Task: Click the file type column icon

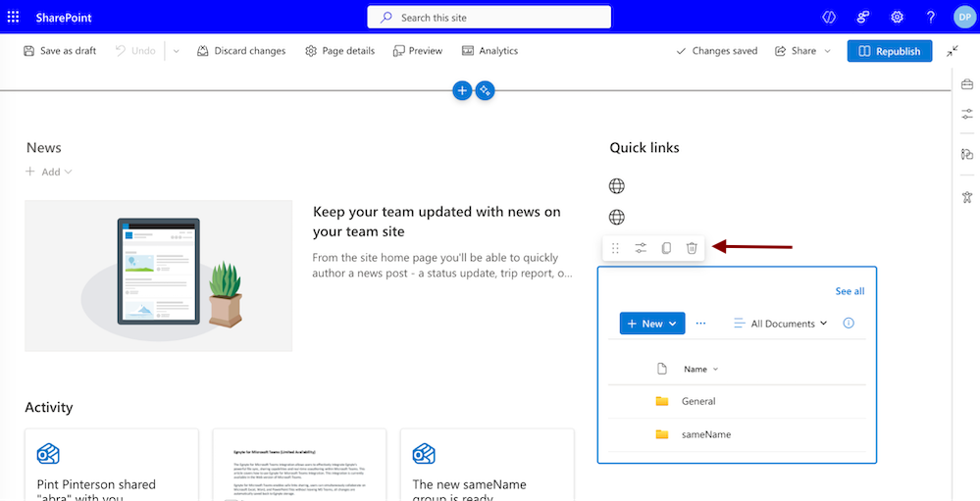Action: [x=662, y=370]
